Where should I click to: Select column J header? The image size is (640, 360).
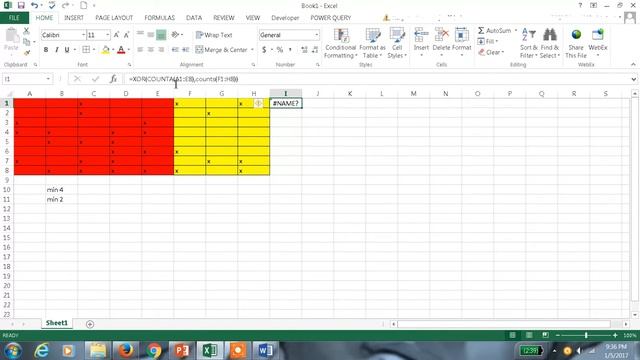318,93
